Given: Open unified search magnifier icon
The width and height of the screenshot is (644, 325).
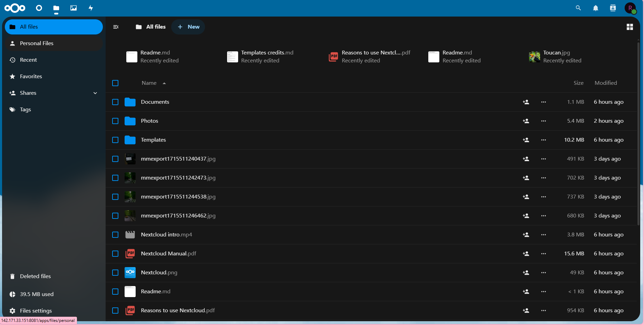Looking at the screenshot, I should point(578,8).
